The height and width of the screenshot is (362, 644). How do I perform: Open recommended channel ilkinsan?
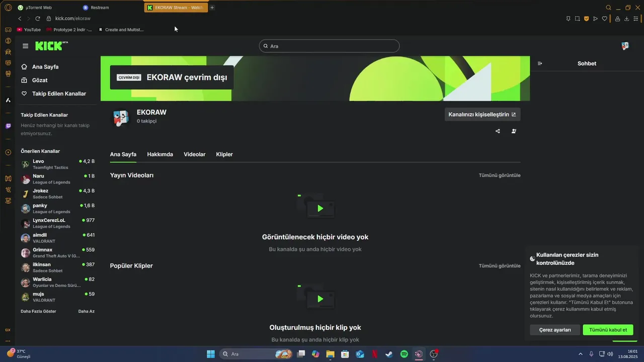pos(57,267)
